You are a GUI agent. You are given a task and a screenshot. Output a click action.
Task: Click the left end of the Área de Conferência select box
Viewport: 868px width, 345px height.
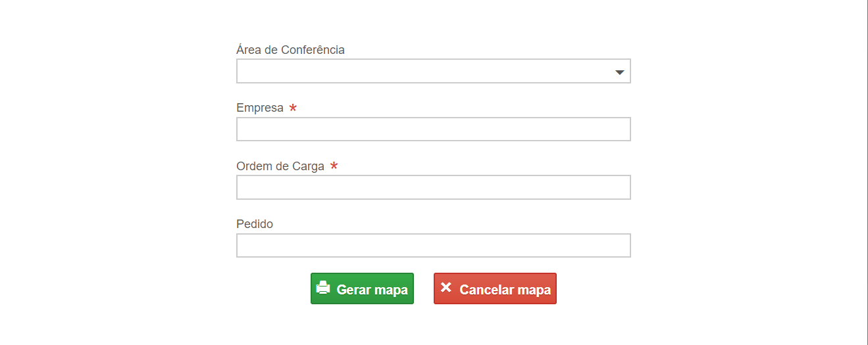click(x=247, y=71)
